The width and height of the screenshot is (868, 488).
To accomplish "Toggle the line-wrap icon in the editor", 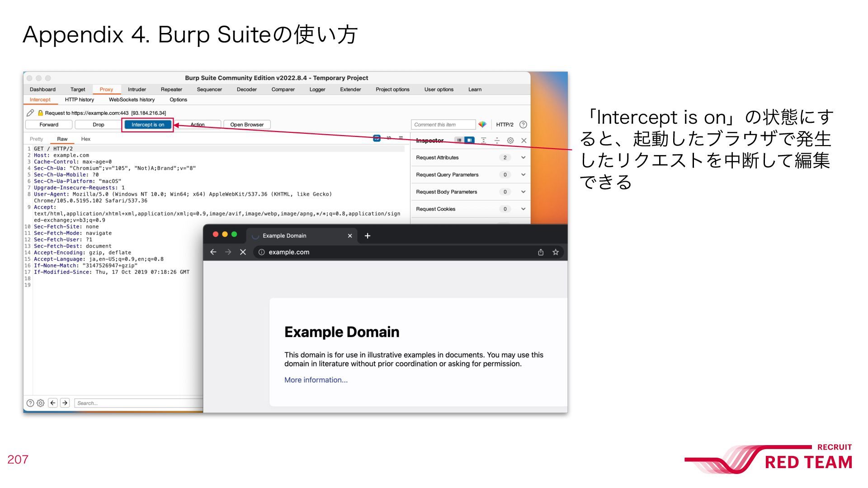I will [377, 138].
